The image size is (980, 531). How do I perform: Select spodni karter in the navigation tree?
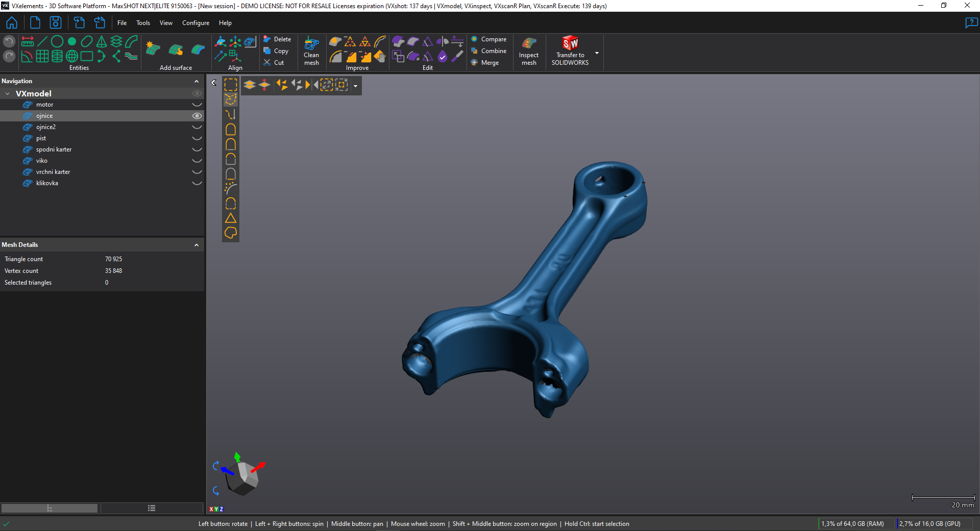pyautogui.click(x=54, y=149)
